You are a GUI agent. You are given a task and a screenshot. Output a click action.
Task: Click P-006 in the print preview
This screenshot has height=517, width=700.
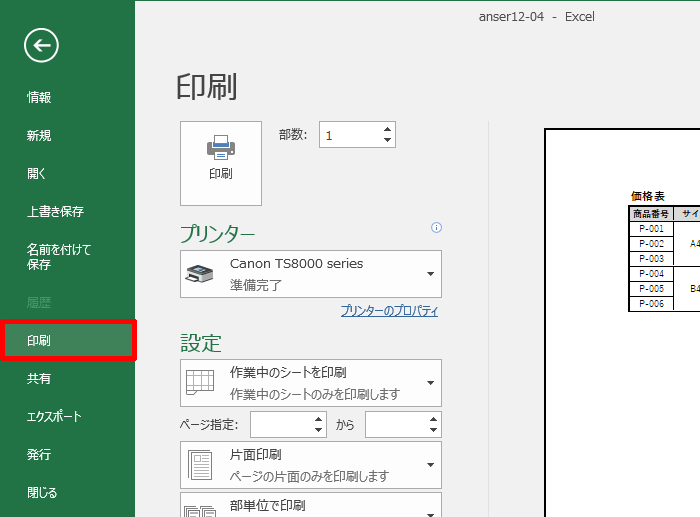point(651,304)
